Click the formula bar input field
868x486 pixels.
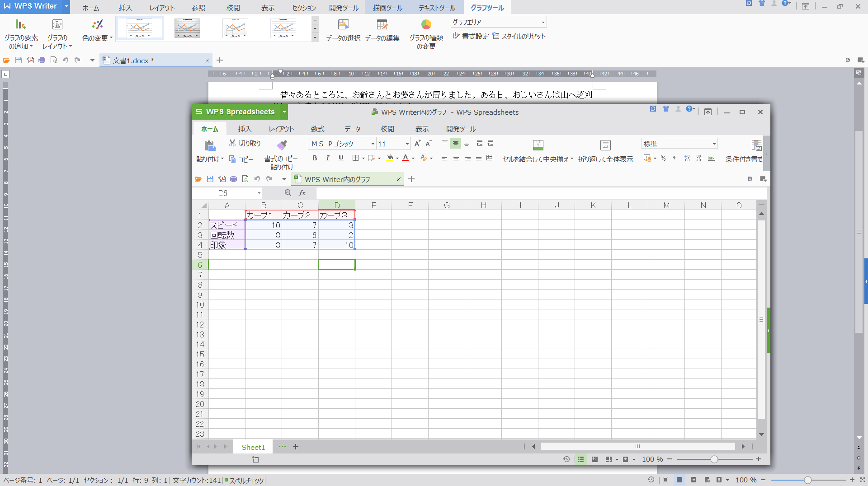[541, 193]
